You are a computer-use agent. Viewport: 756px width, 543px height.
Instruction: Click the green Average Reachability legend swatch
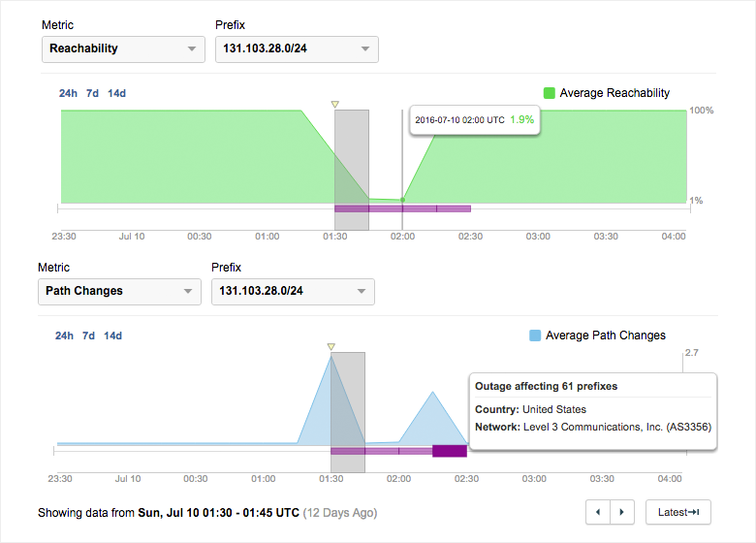(550, 93)
